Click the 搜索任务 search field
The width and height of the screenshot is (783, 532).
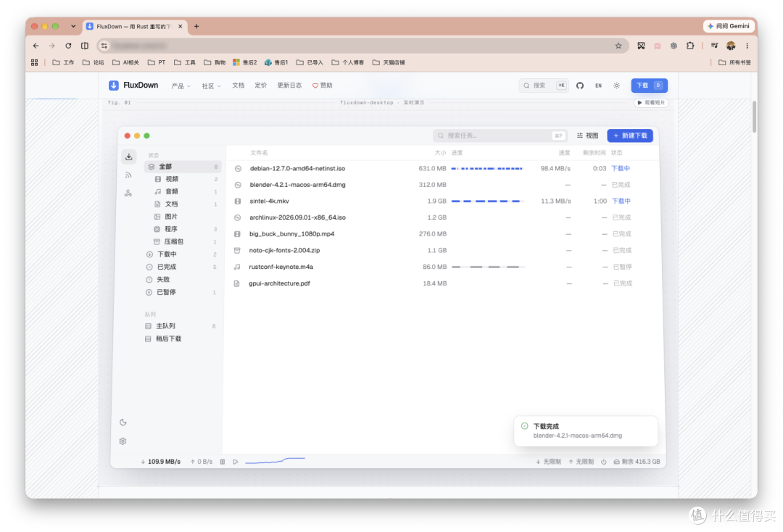click(x=500, y=136)
